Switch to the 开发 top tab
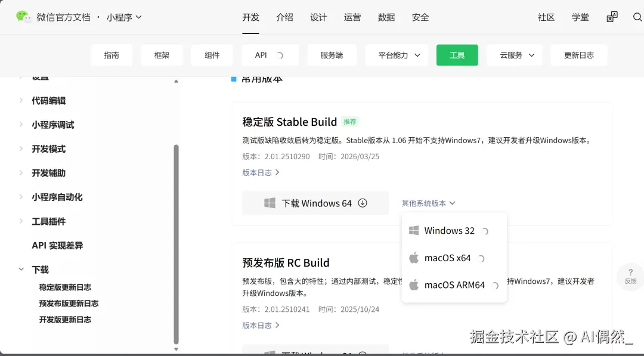The width and height of the screenshot is (644, 356). (x=250, y=17)
